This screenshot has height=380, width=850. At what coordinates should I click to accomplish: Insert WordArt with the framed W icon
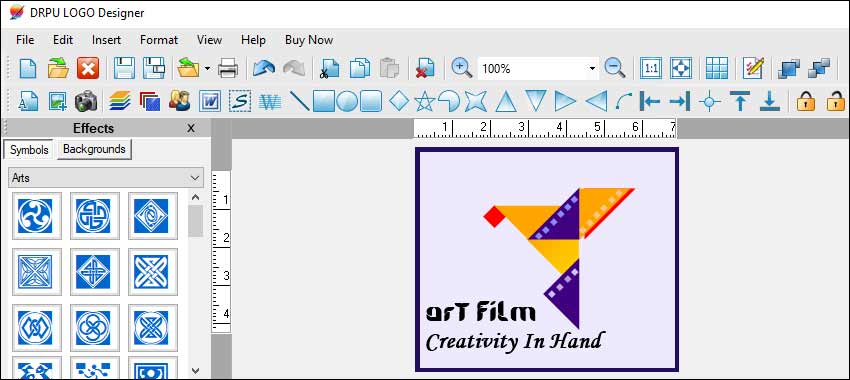click(x=209, y=101)
